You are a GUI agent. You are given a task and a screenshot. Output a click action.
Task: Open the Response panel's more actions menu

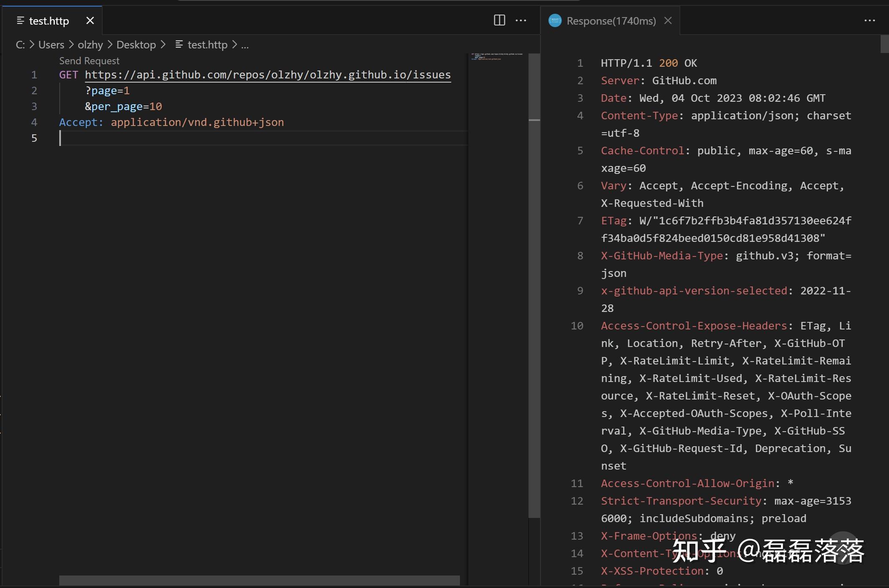[870, 20]
